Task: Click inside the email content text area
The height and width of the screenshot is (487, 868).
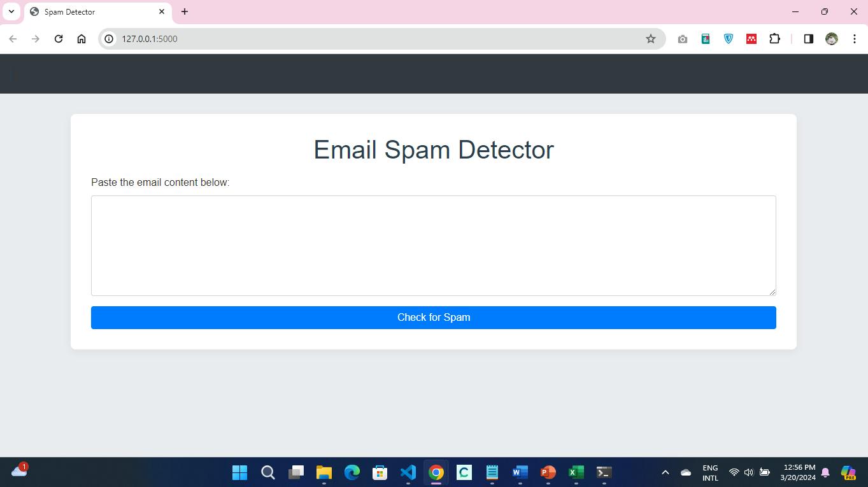Action: coord(433,245)
